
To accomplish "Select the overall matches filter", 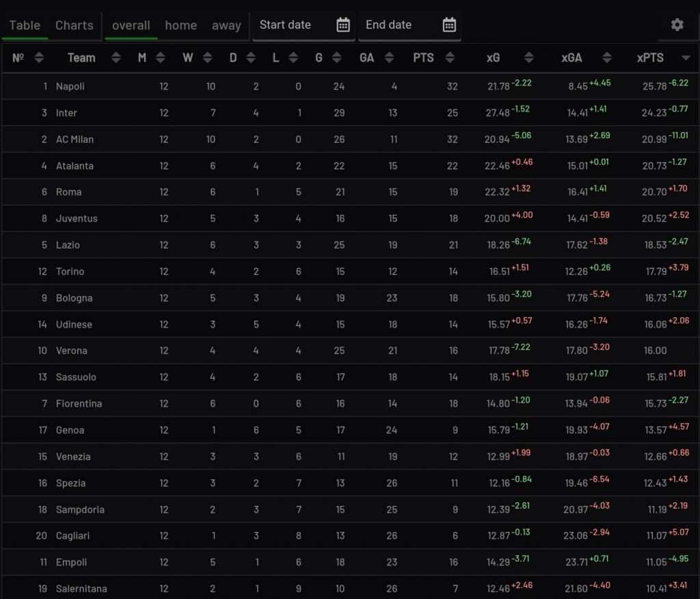I will click(131, 25).
